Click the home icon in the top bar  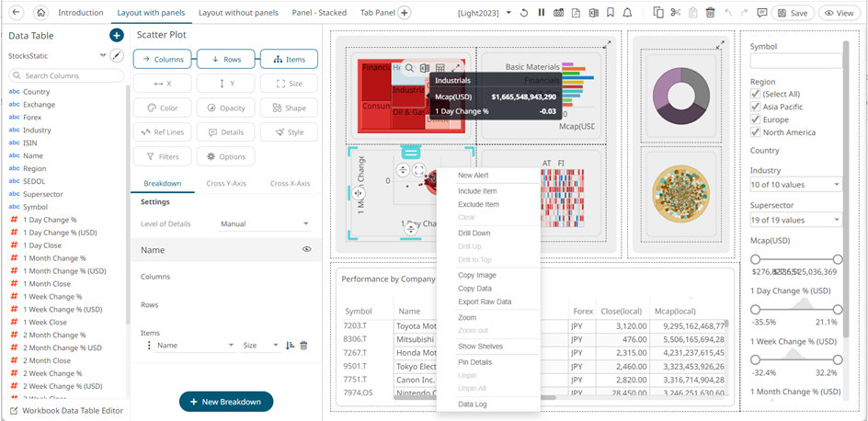click(40, 13)
